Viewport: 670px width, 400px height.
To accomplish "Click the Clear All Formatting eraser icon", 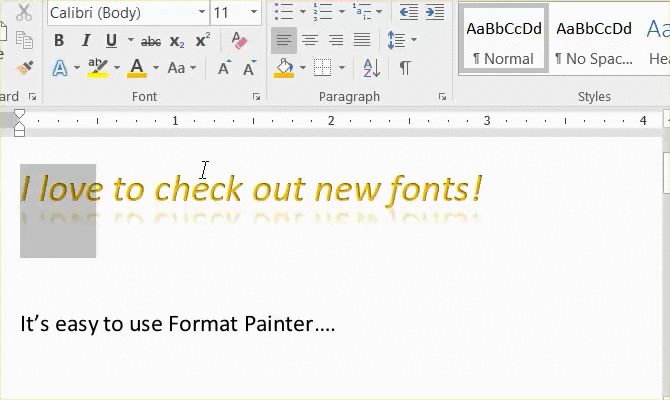I will pyautogui.click(x=238, y=41).
